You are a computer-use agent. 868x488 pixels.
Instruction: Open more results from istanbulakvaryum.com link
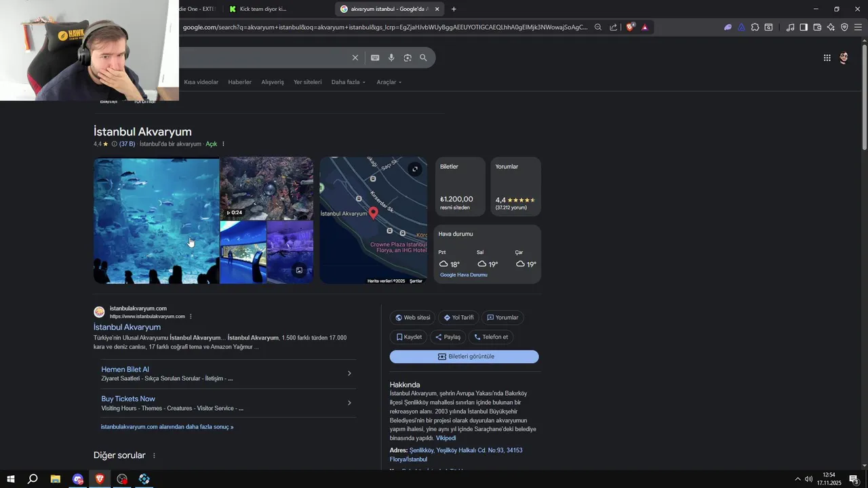point(167,427)
